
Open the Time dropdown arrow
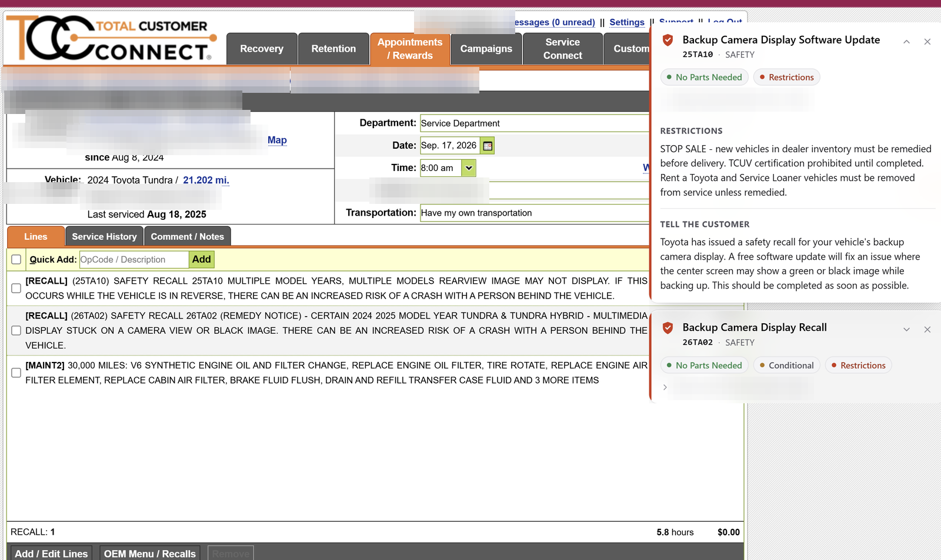pyautogui.click(x=469, y=168)
